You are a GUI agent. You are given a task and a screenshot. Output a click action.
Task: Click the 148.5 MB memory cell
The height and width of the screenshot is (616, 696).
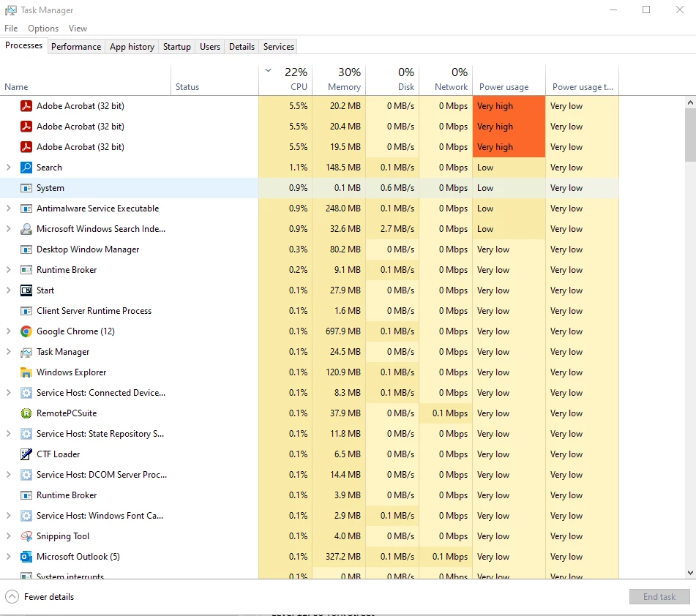click(339, 168)
